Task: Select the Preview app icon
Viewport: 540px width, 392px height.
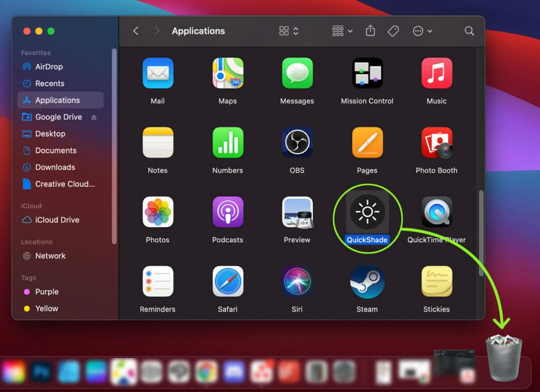Action: [x=297, y=212]
